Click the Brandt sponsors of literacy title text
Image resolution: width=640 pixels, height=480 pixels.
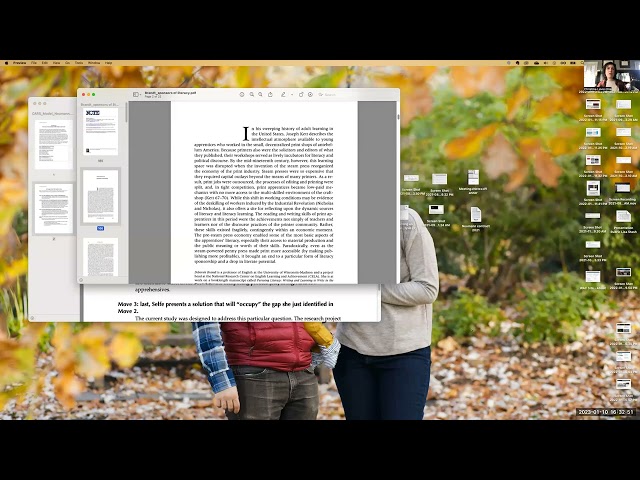[x=170, y=93]
